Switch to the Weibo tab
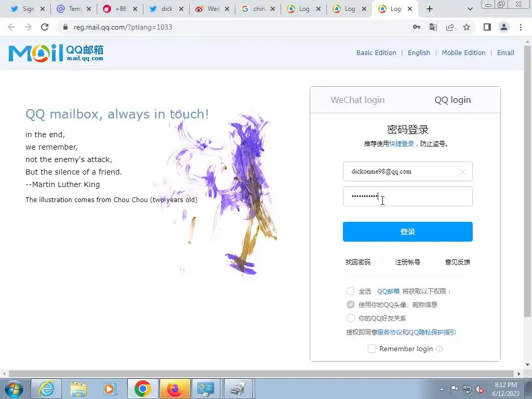Screen dimensions: 532x399 tap(208, 9)
